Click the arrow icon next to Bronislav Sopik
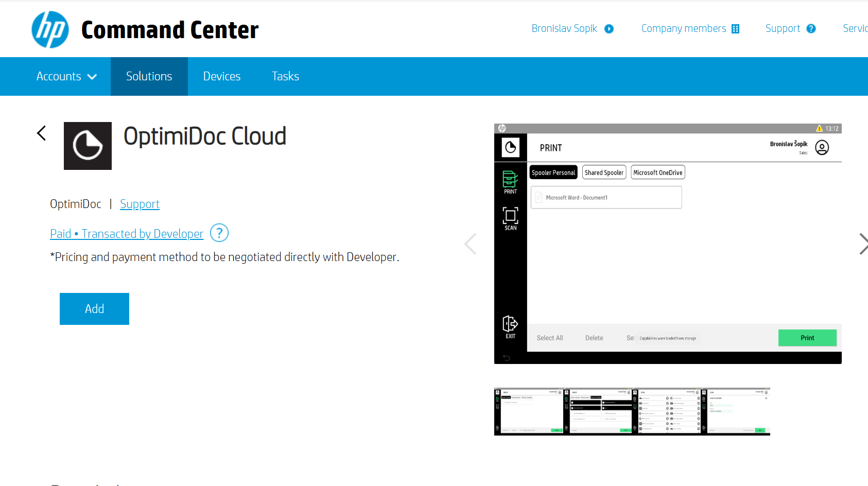Image resolution: width=868 pixels, height=486 pixels. (x=609, y=29)
